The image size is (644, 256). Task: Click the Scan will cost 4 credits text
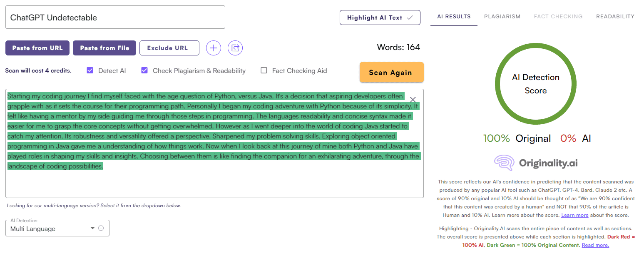pyautogui.click(x=38, y=70)
